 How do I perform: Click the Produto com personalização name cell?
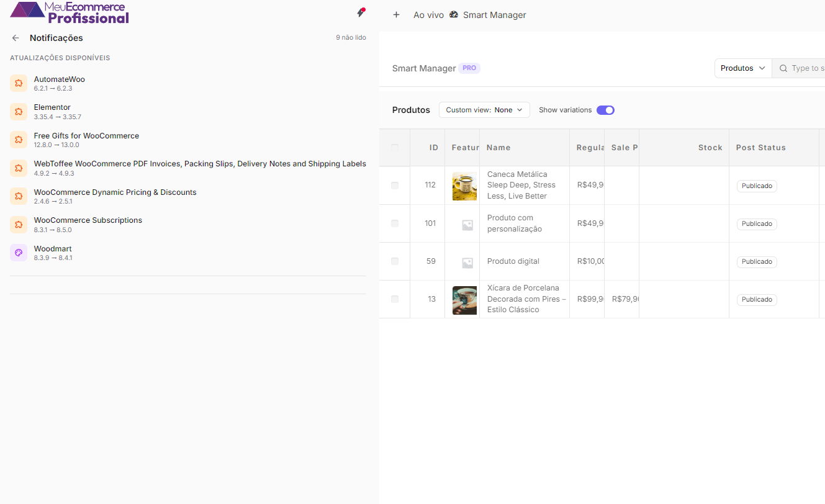525,223
